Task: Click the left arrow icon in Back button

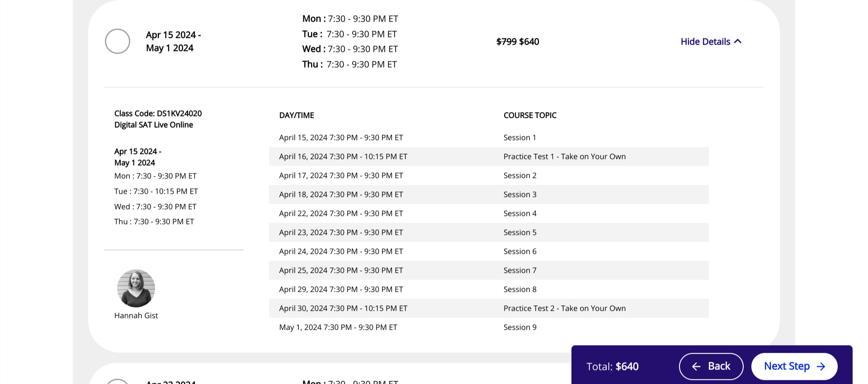Action: coord(696,366)
